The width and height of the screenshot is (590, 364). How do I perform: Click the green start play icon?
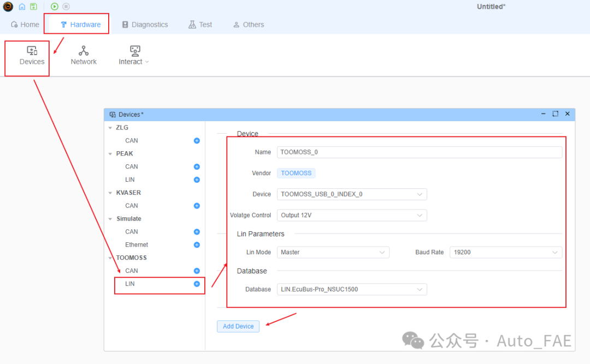[x=55, y=7]
